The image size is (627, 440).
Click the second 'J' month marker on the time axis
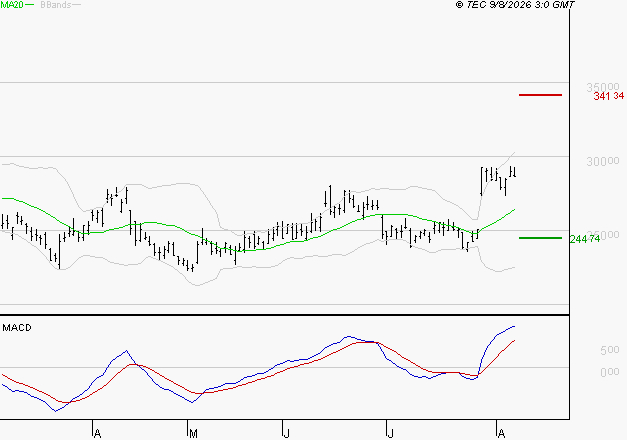(x=390, y=433)
